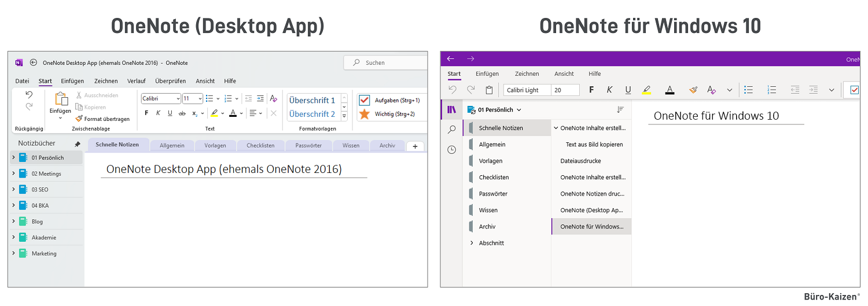
Task: Open the Verlauf tab
Action: tap(137, 81)
